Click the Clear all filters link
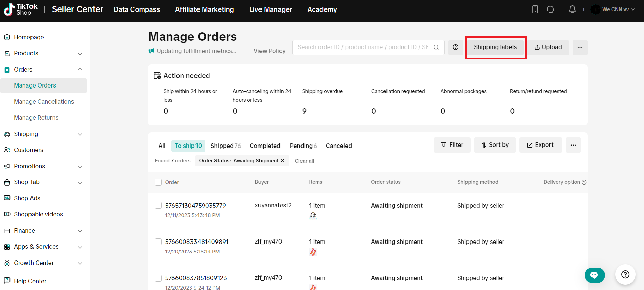Screen dimensions: 644x290 click(304, 161)
